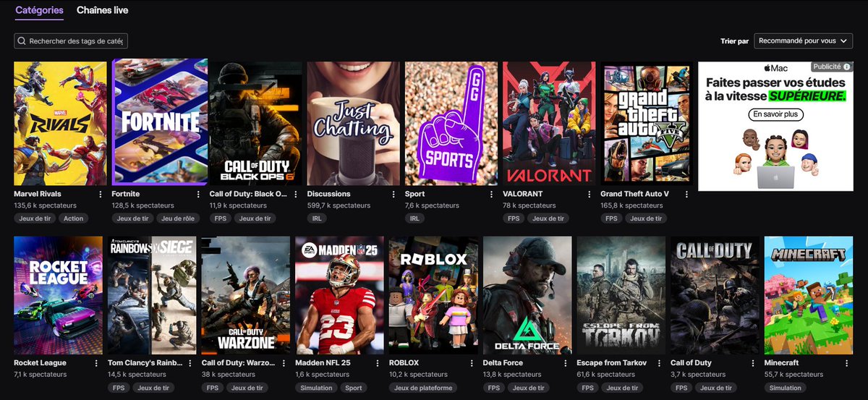Open the Rainbow Six Siege cover

click(152, 295)
